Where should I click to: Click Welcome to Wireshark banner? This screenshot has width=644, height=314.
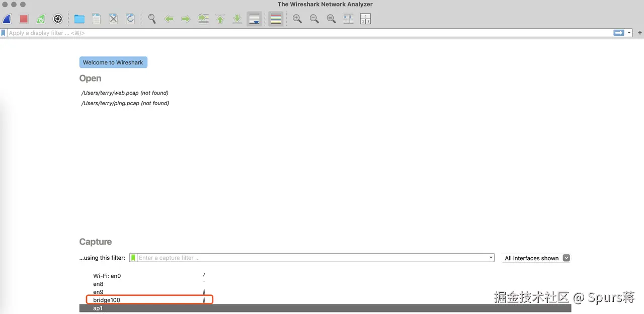(113, 62)
